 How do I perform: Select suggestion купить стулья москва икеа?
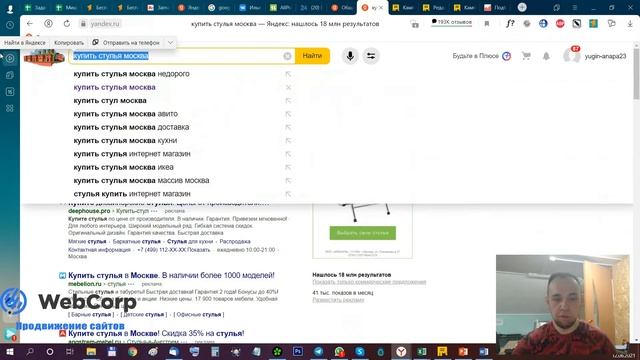tap(123, 167)
